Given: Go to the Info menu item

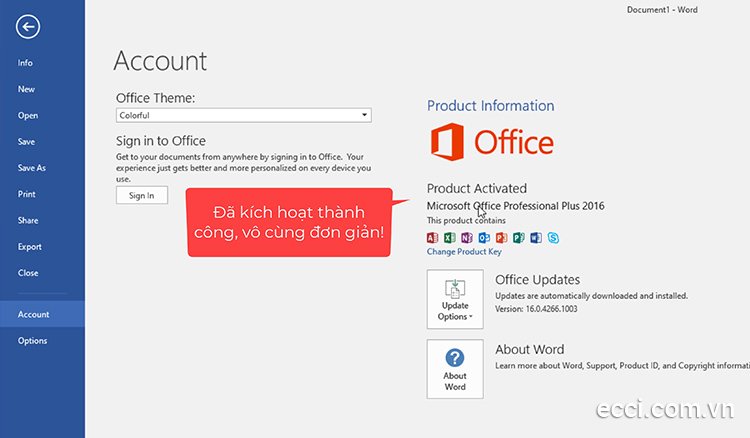Looking at the screenshot, I should click(26, 63).
